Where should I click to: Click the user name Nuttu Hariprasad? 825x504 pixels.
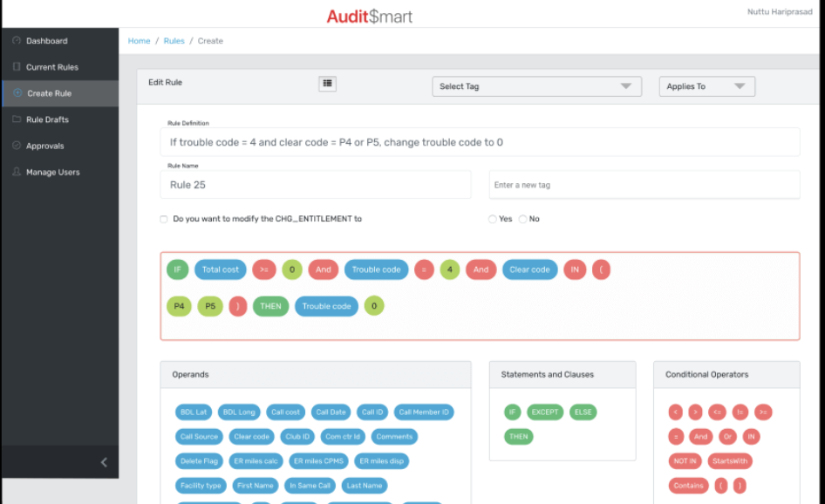tap(780, 11)
